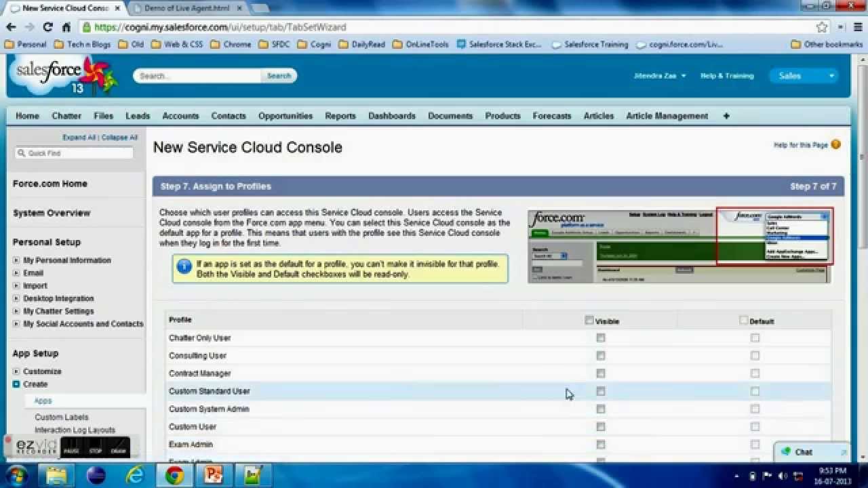Collapse the Create section
This screenshot has width=868, height=488.
coord(16,384)
